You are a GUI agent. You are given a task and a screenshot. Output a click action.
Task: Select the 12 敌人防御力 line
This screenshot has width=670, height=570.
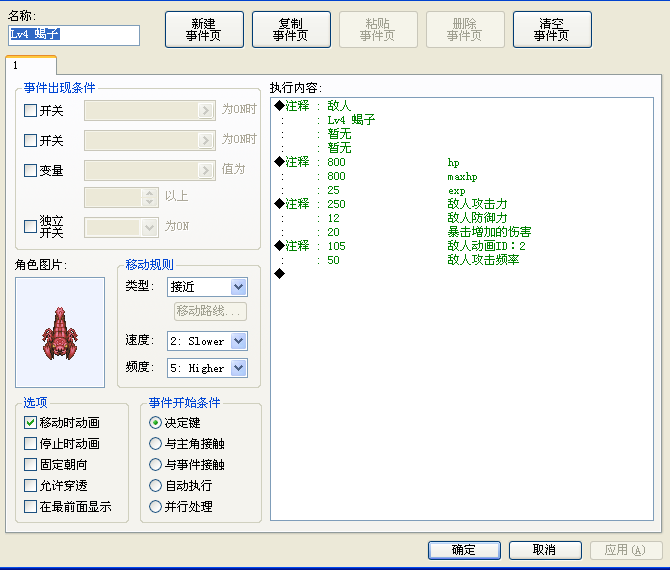pos(461,218)
